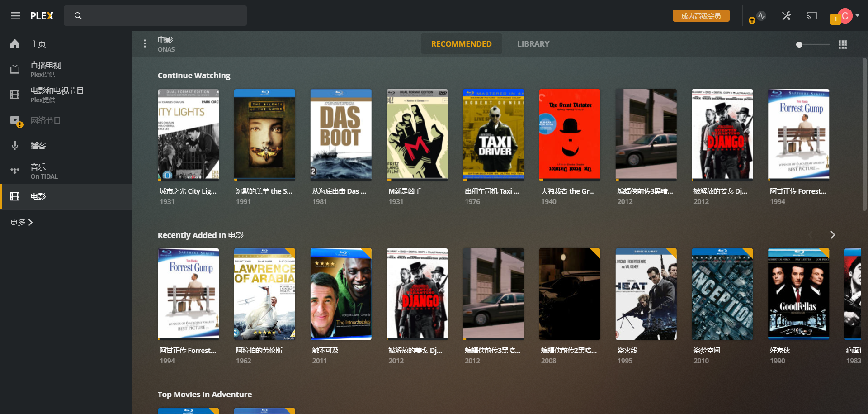Advance Recently Added row with right arrow
This screenshot has width=868, height=414.
[x=833, y=235]
